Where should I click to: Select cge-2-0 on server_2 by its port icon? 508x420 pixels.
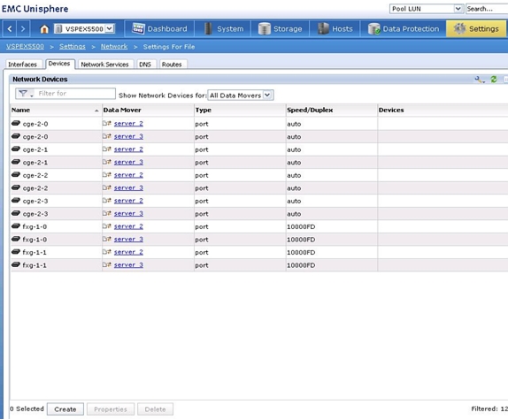pos(16,123)
